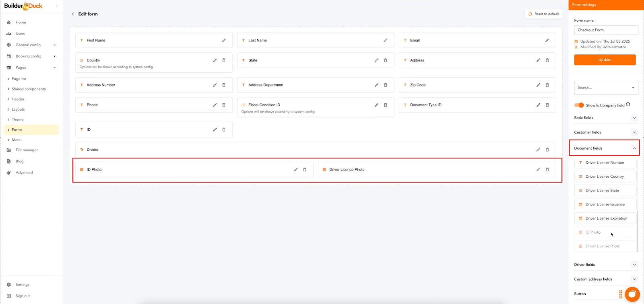The height and width of the screenshot is (304, 644).
Task: Expand the Customer fields section
Action: (x=634, y=132)
